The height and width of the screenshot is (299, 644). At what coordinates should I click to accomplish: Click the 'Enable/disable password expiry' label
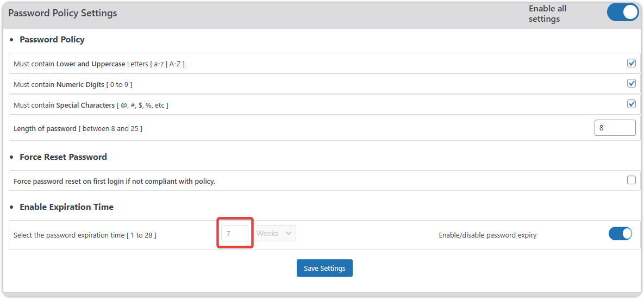[x=487, y=235]
